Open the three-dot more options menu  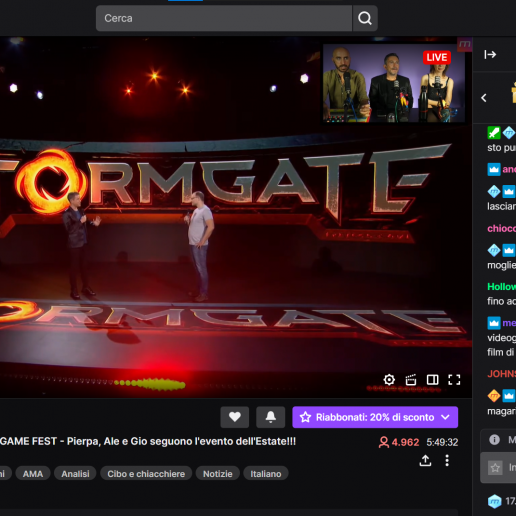pyautogui.click(x=447, y=461)
